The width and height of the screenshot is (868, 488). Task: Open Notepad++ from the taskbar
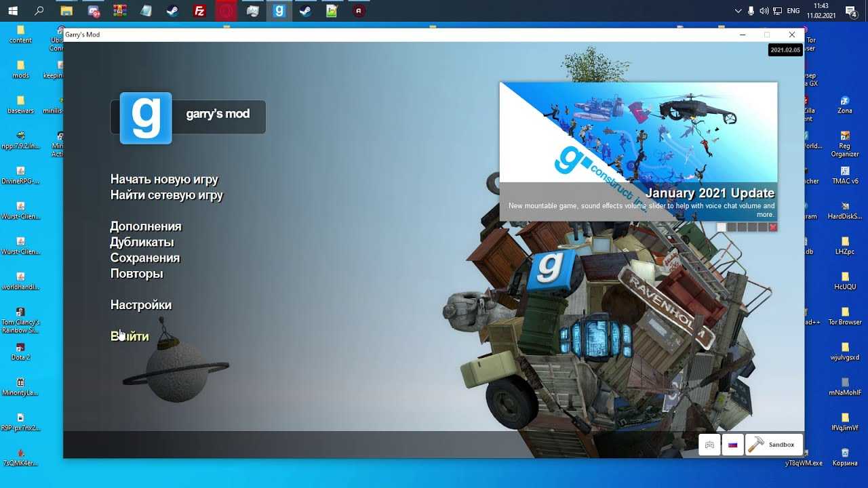332,11
